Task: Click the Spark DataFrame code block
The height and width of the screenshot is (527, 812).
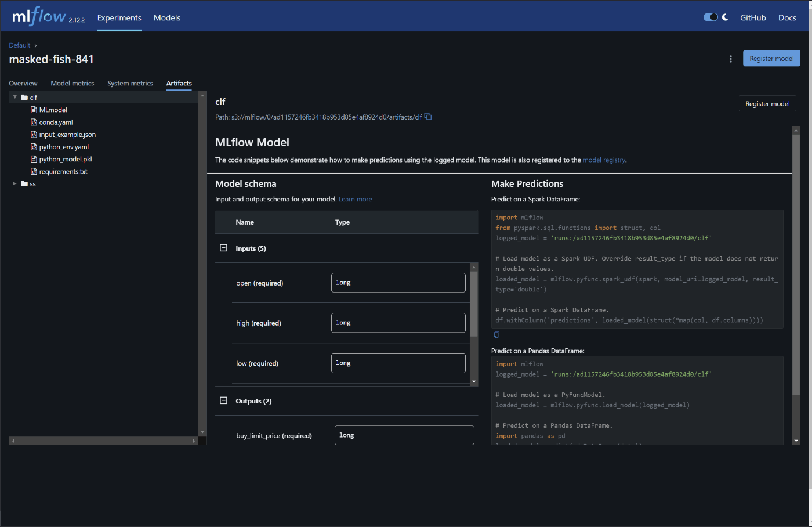Action: (x=637, y=269)
